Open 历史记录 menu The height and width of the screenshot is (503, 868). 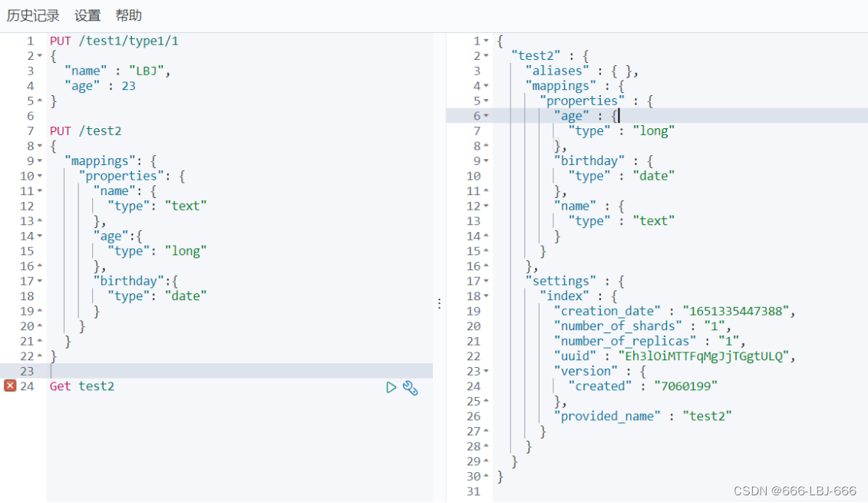pyautogui.click(x=33, y=15)
